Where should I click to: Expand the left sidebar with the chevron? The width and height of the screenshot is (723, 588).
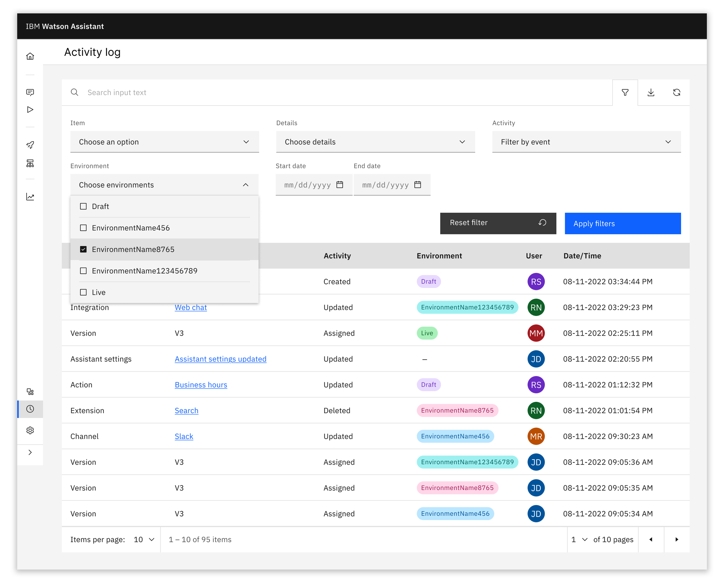(x=30, y=452)
